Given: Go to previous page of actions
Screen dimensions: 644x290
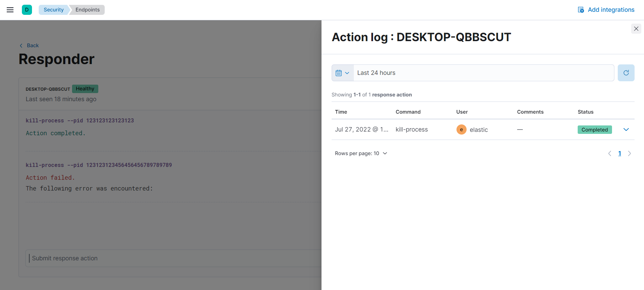Looking at the screenshot, I should point(610,153).
